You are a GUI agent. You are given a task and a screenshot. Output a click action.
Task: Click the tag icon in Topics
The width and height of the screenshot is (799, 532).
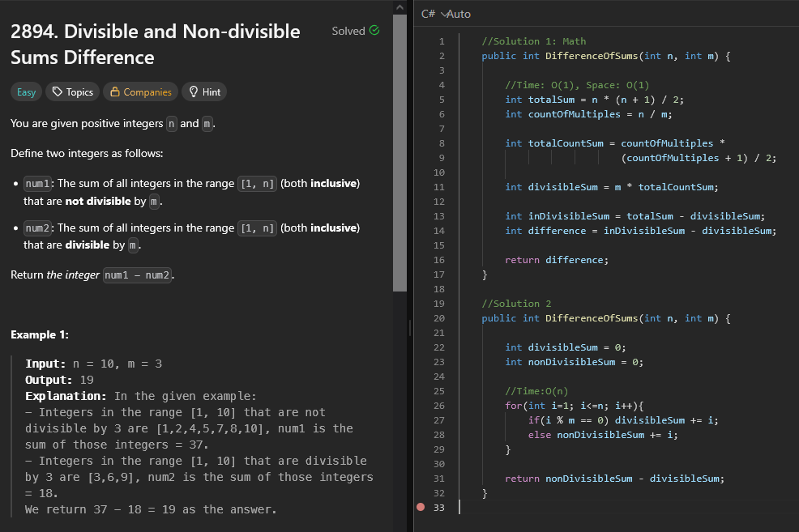click(x=57, y=92)
